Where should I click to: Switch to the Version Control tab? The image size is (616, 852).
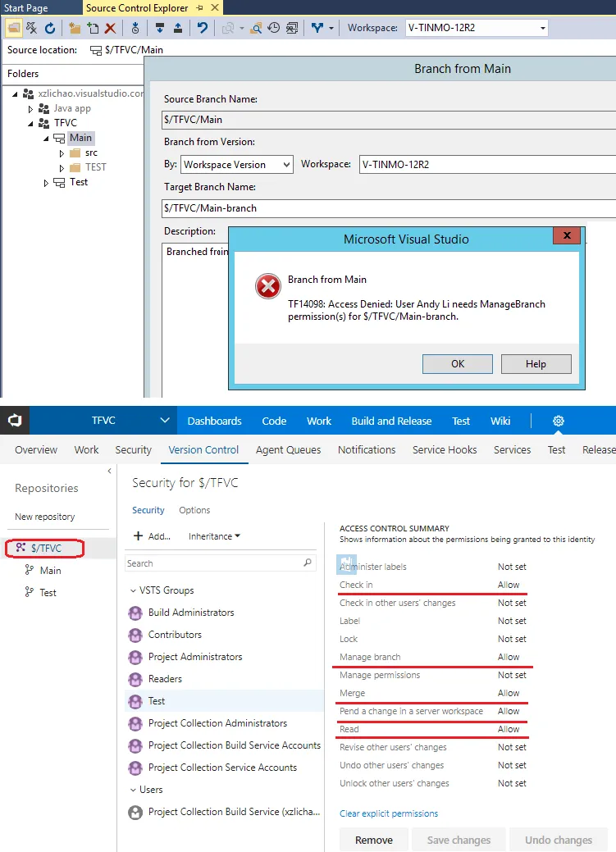[203, 450]
